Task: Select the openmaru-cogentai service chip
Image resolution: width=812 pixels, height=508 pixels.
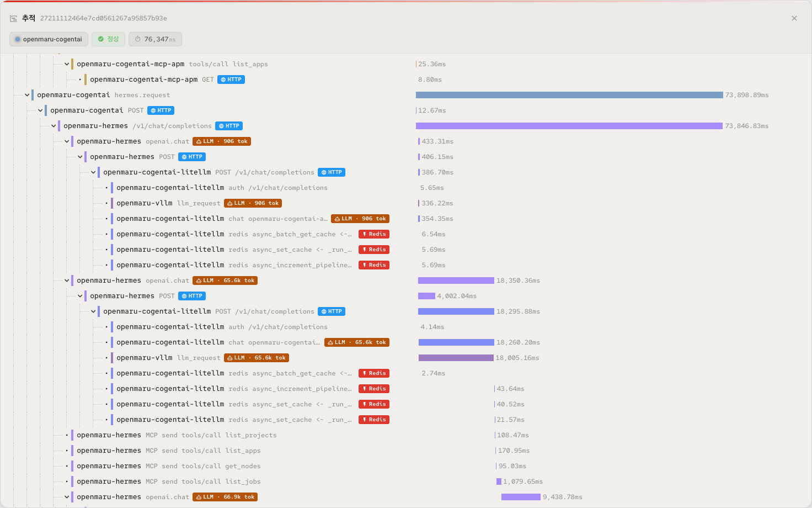Action: pos(49,39)
